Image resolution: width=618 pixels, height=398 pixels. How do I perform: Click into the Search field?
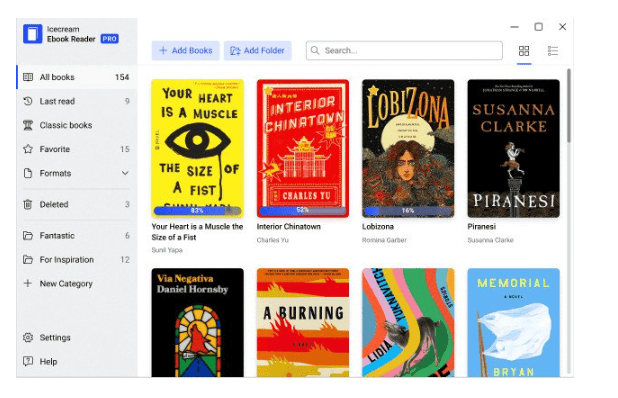pyautogui.click(x=404, y=50)
